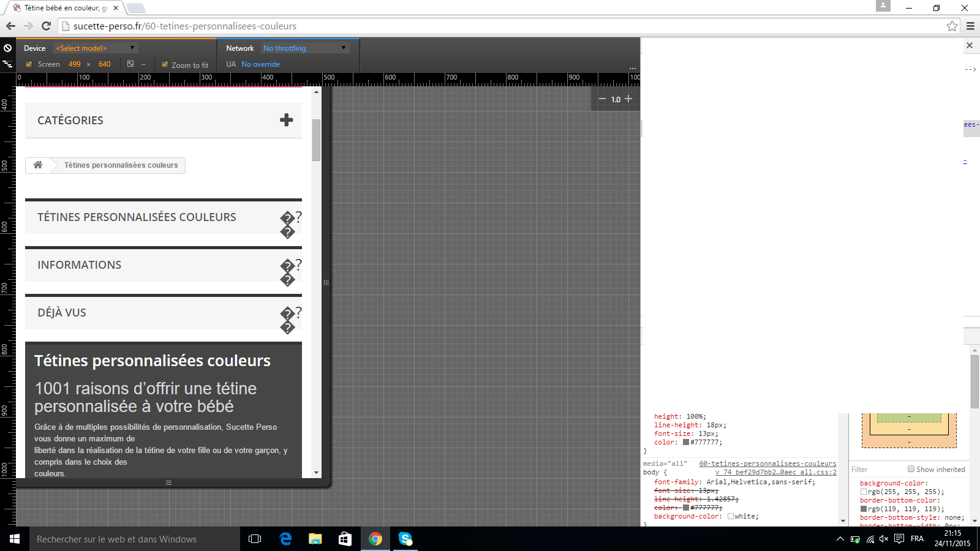Open the Windows Start menu
The image size is (980, 551).
coord(15,539)
